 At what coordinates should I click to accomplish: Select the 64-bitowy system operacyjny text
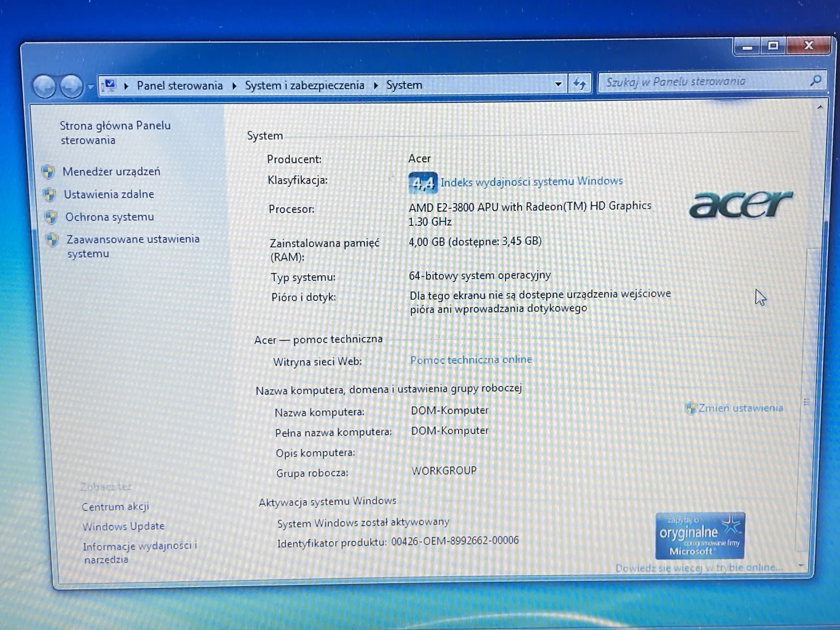click(480, 276)
